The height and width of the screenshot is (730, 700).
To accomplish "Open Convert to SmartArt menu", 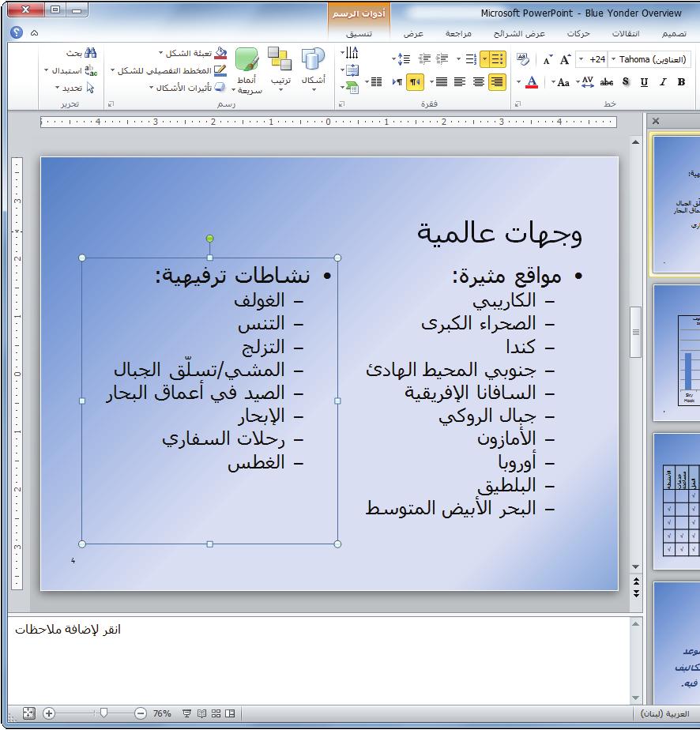I will click(x=349, y=87).
